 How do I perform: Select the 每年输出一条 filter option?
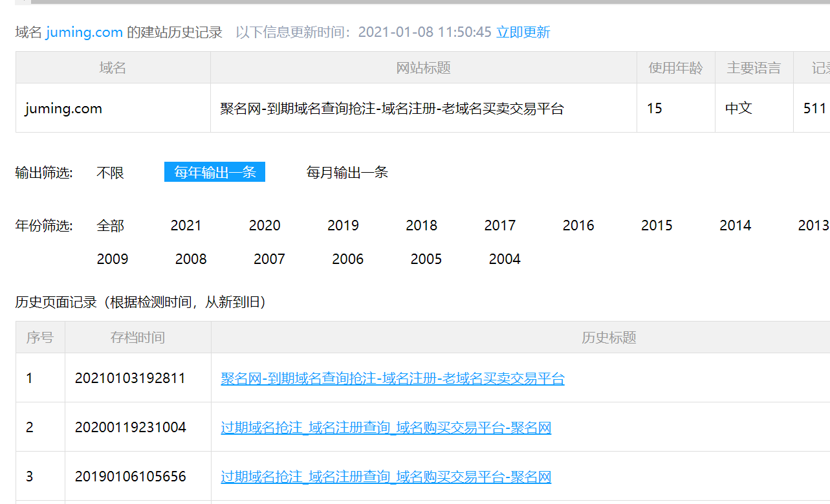tap(215, 172)
